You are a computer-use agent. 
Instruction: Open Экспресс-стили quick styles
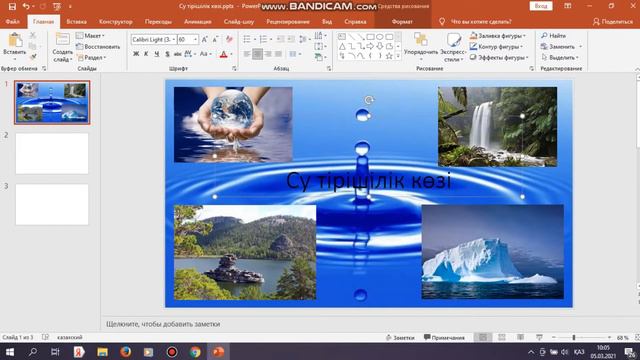pos(453,47)
